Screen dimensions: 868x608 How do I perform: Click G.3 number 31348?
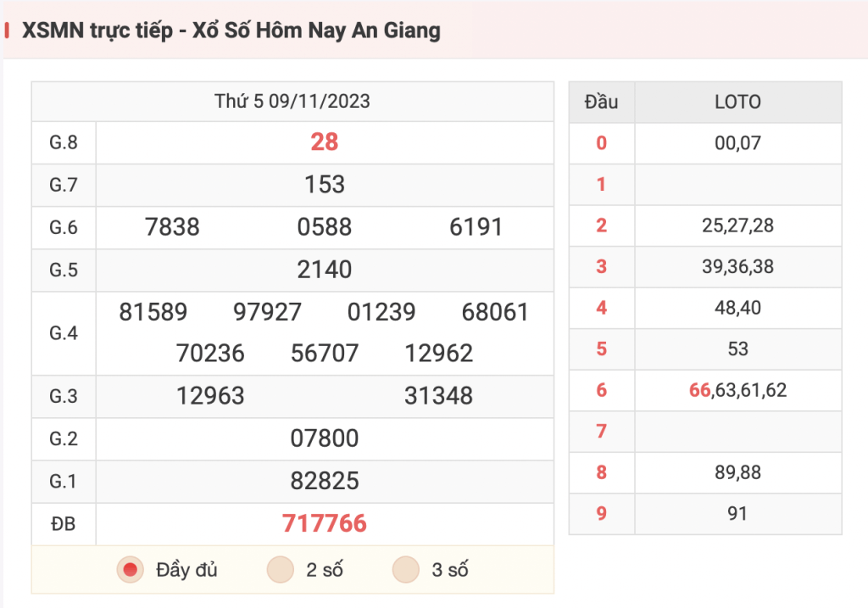(438, 396)
